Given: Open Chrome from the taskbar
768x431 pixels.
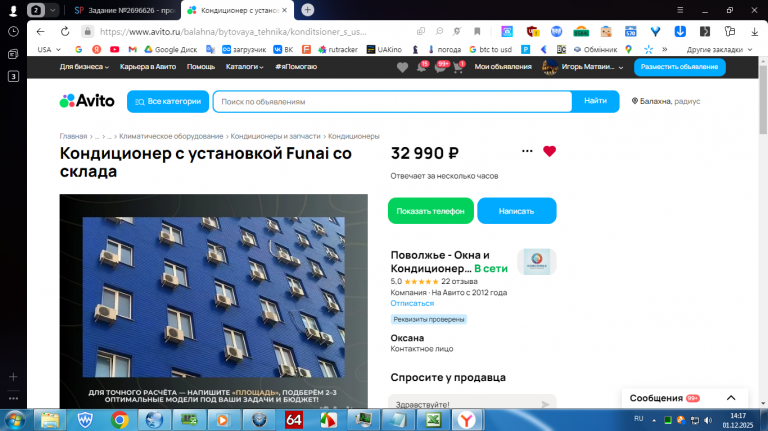Looking at the screenshot, I should click(x=120, y=420).
